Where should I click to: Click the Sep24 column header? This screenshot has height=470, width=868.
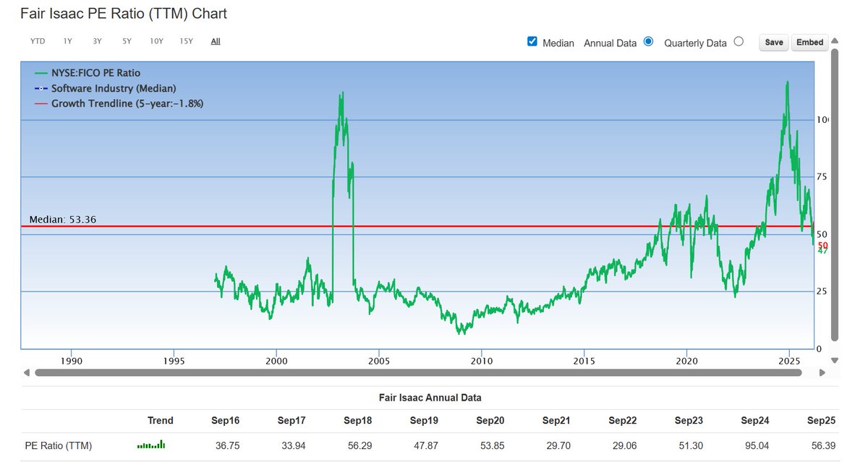[755, 420]
